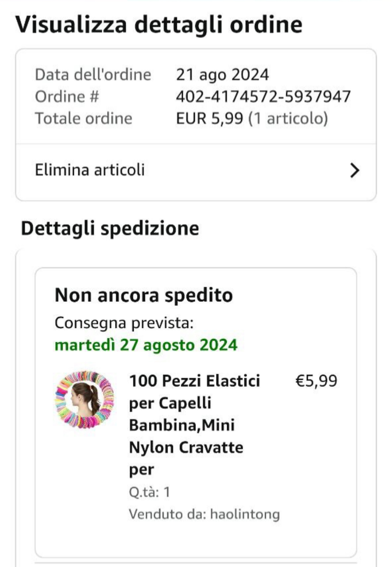This screenshot has height=567, width=392.
Task: Select order number 402-4174572-5937947
Action: click(263, 97)
